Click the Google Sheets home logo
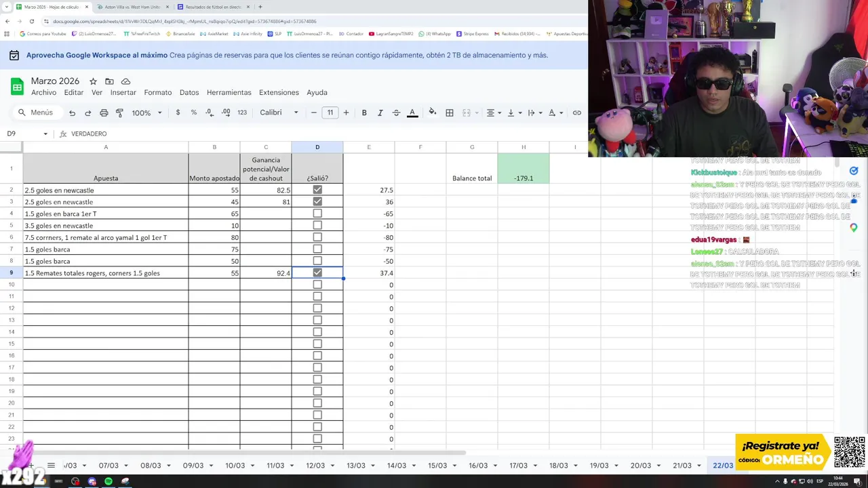The height and width of the screenshot is (488, 868). (x=17, y=86)
